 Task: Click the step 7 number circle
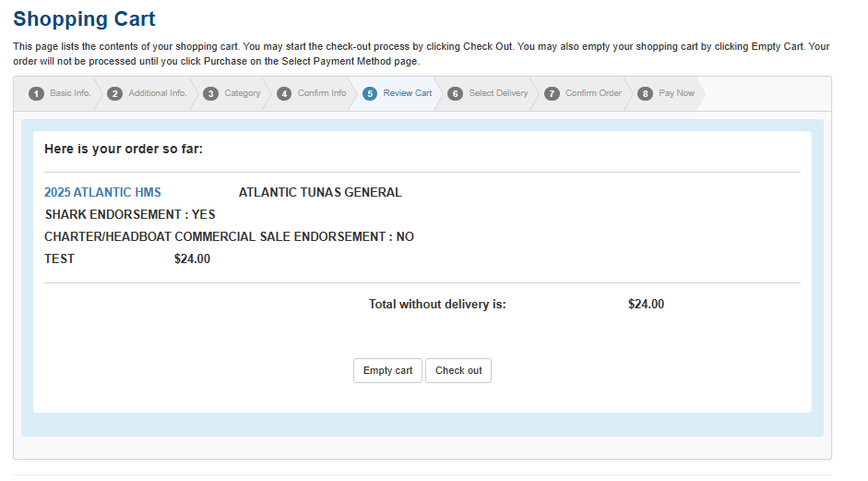point(552,94)
